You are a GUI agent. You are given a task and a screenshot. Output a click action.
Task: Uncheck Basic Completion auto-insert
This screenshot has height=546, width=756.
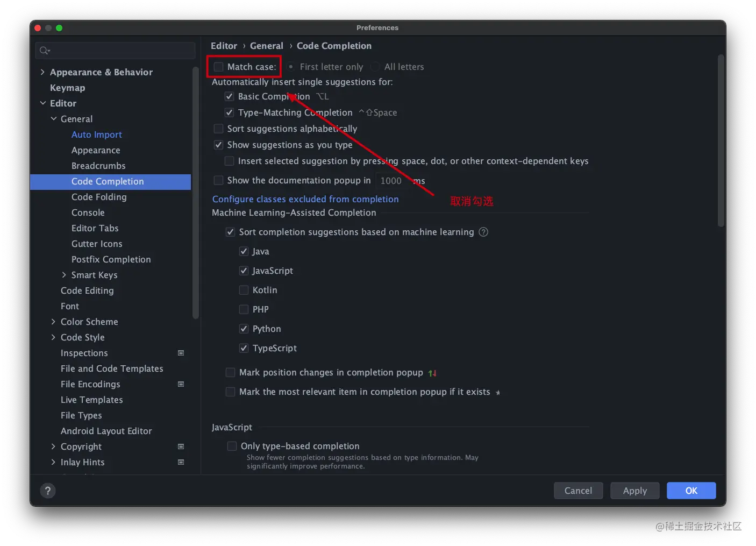tap(229, 96)
